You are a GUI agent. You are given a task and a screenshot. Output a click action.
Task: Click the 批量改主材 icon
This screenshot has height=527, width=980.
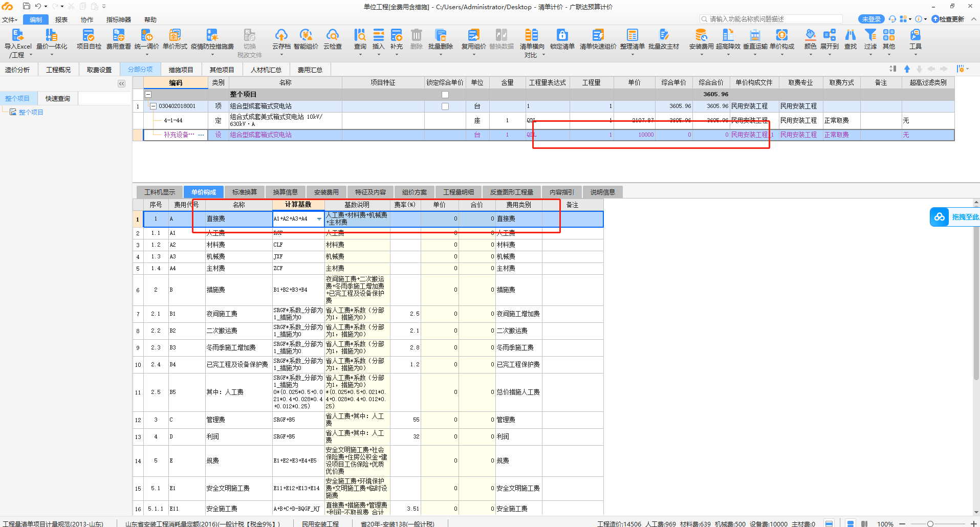pos(663,35)
